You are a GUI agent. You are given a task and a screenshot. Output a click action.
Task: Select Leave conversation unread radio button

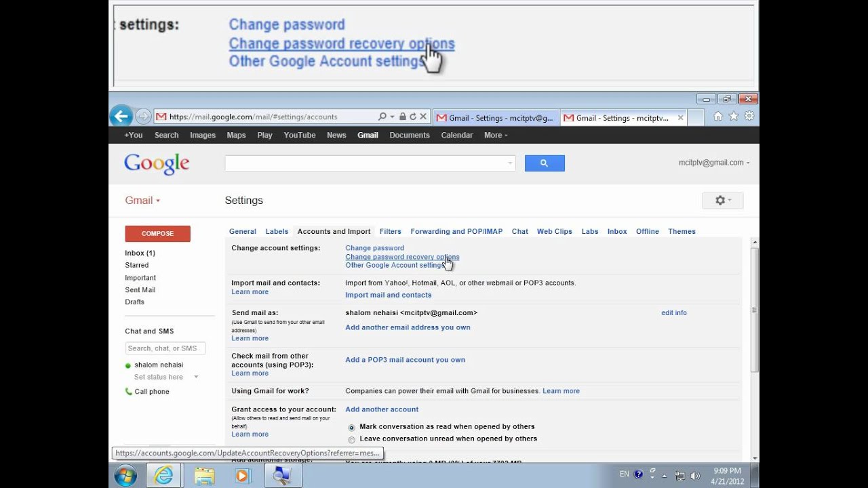(351, 440)
